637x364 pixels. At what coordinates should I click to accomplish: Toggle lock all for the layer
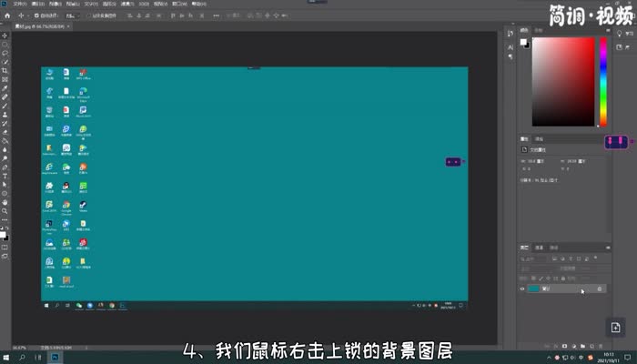(x=563, y=278)
